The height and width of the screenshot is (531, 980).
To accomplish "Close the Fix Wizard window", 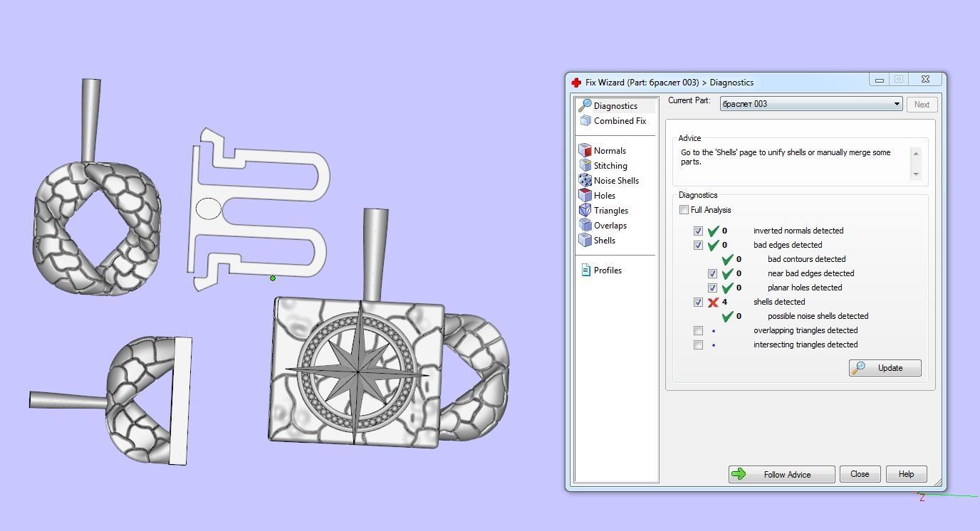I will [925, 80].
